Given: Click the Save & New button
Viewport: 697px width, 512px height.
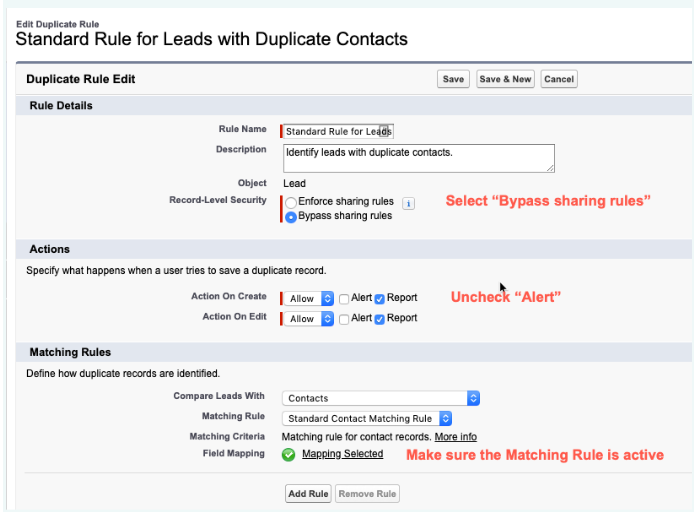Looking at the screenshot, I should [x=505, y=79].
